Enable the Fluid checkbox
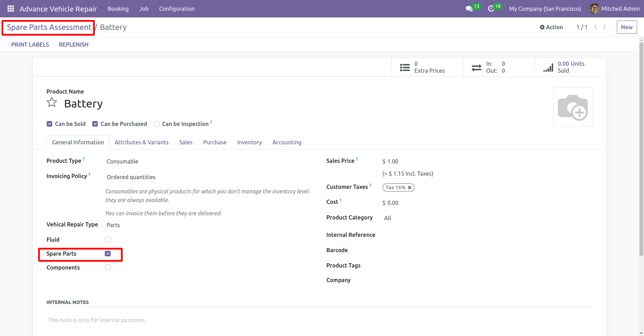 [108, 240]
